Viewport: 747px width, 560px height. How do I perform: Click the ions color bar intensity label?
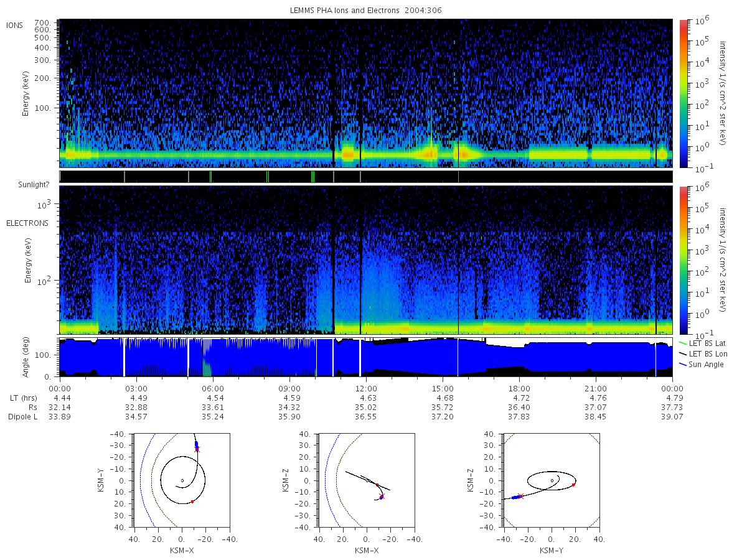click(723, 93)
